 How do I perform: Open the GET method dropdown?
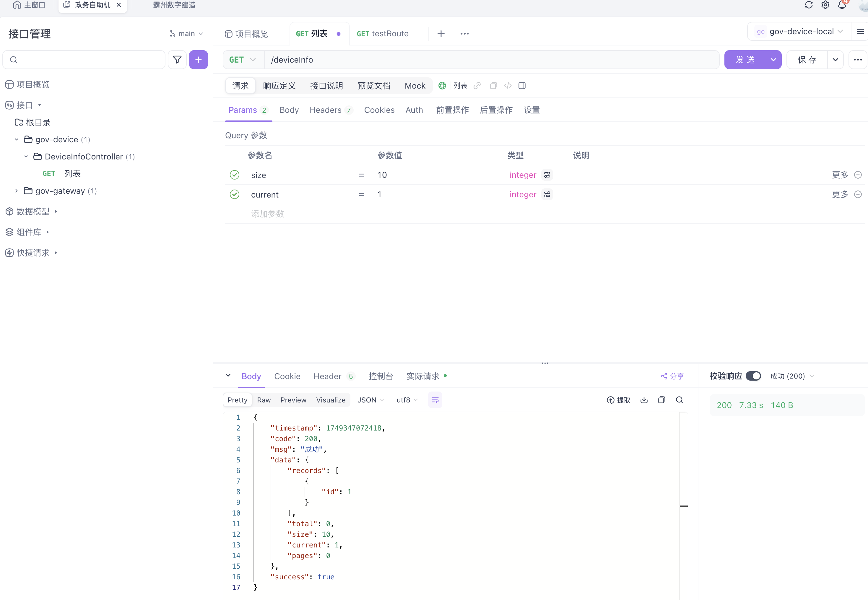pos(243,60)
